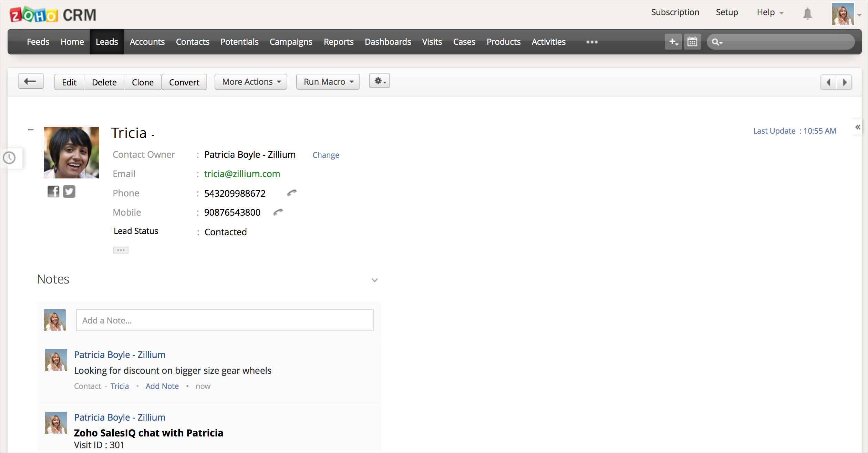Open the notifications bell
This screenshot has height=453, width=868.
[x=807, y=14]
